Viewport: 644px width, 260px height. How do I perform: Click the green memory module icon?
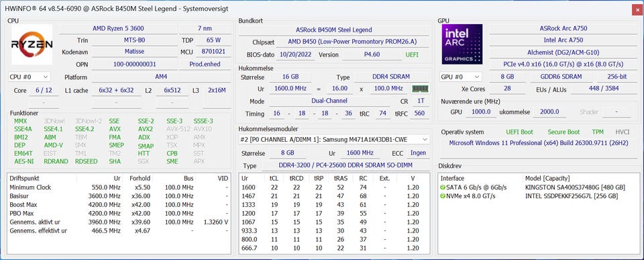pos(420,89)
